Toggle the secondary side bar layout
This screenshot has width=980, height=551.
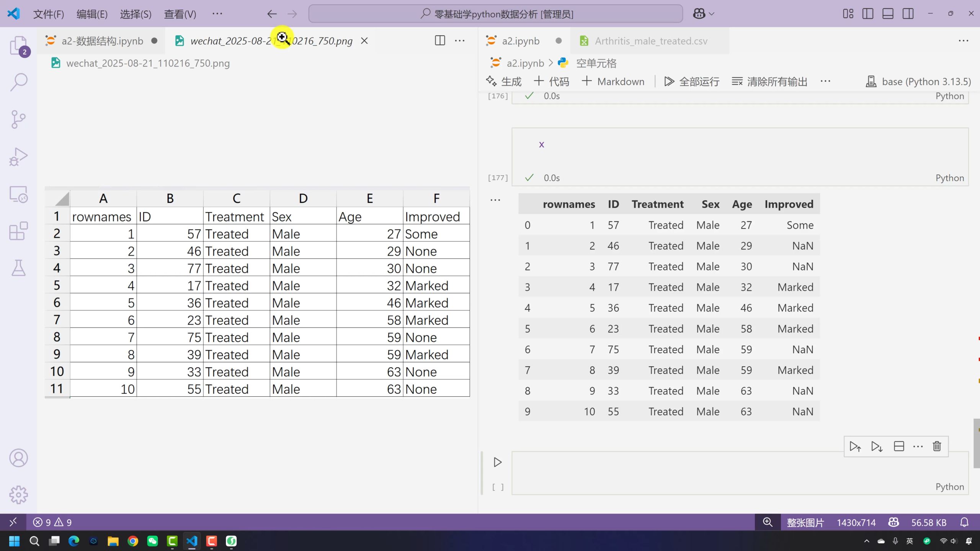(x=908, y=14)
